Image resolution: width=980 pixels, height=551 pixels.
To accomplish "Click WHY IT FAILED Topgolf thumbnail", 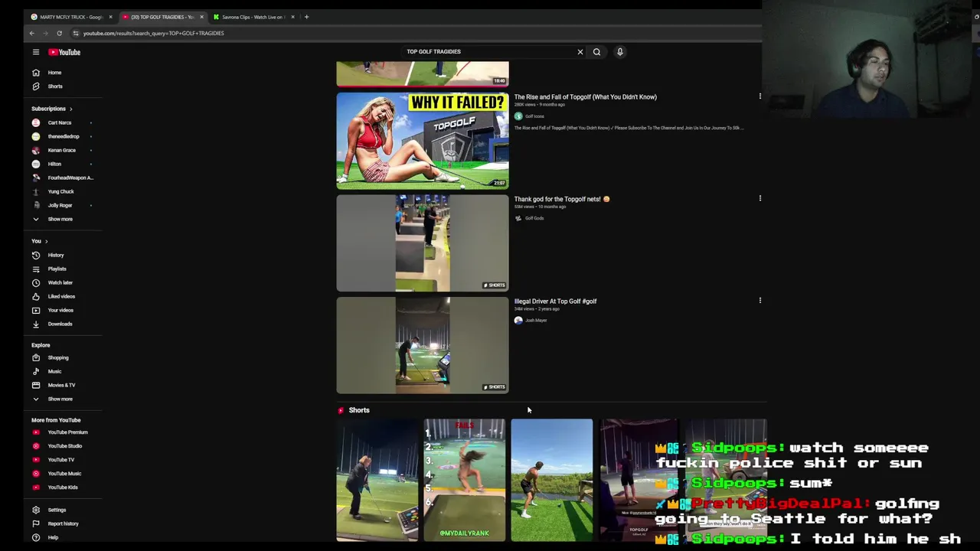I will point(423,141).
